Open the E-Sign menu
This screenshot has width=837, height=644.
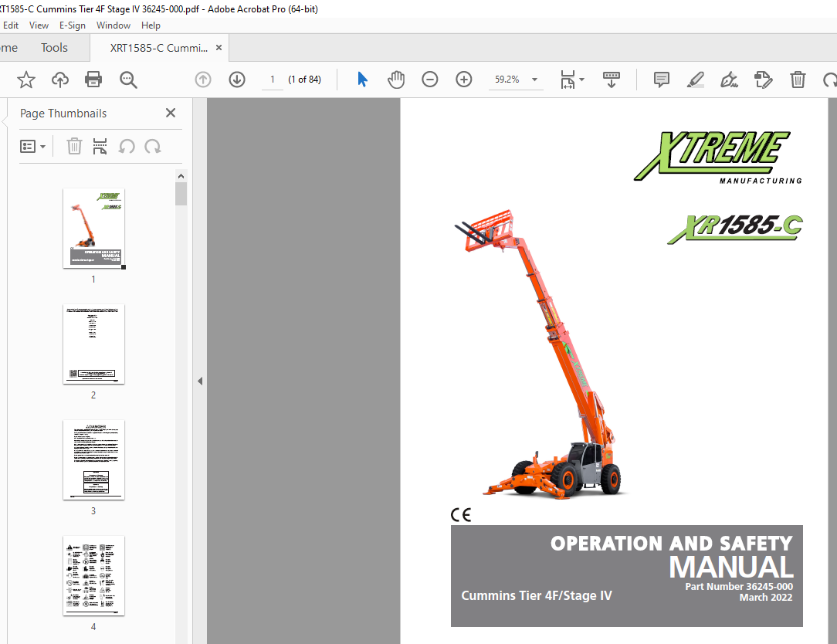click(73, 25)
